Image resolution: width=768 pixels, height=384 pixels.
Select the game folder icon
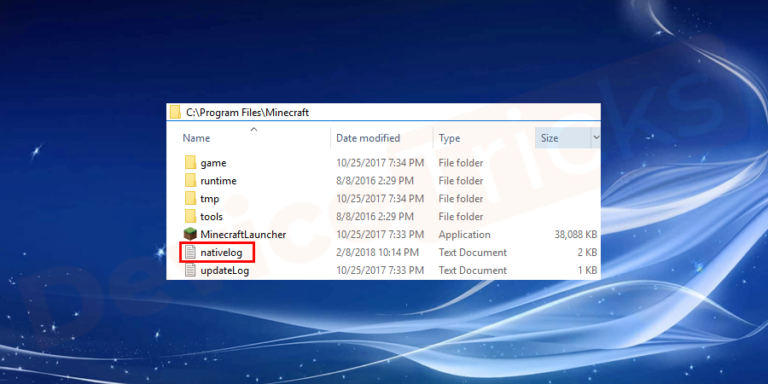pyautogui.click(x=191, y=163)
